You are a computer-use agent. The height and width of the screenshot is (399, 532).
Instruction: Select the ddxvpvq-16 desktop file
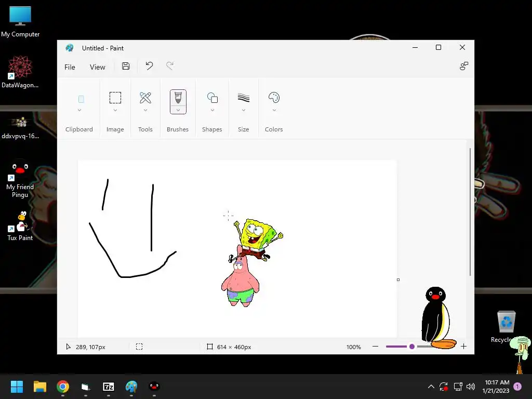click(20, 128)
